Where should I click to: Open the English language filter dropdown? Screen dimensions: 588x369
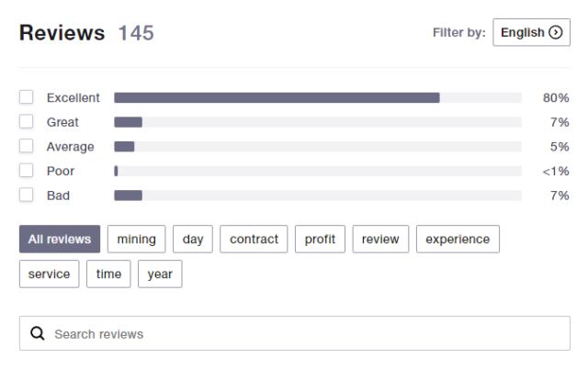point(531,32)
